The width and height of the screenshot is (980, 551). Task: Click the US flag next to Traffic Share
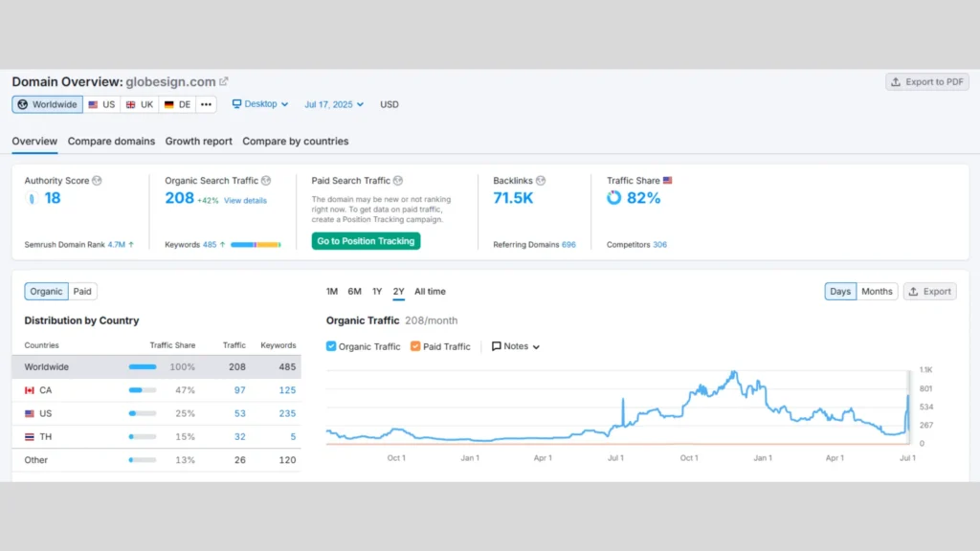pyautogui.click(x=667, y=180)
